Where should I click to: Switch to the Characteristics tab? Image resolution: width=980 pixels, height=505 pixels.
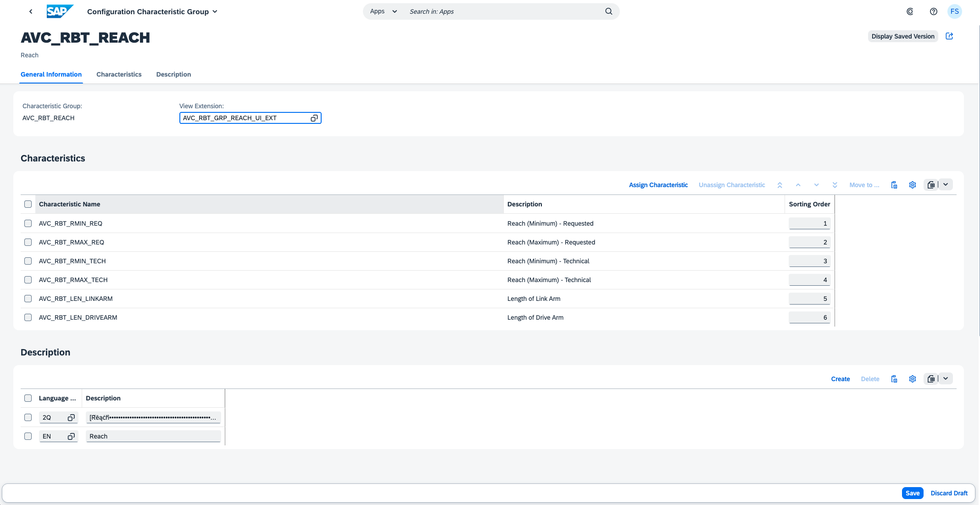[119, 74]
